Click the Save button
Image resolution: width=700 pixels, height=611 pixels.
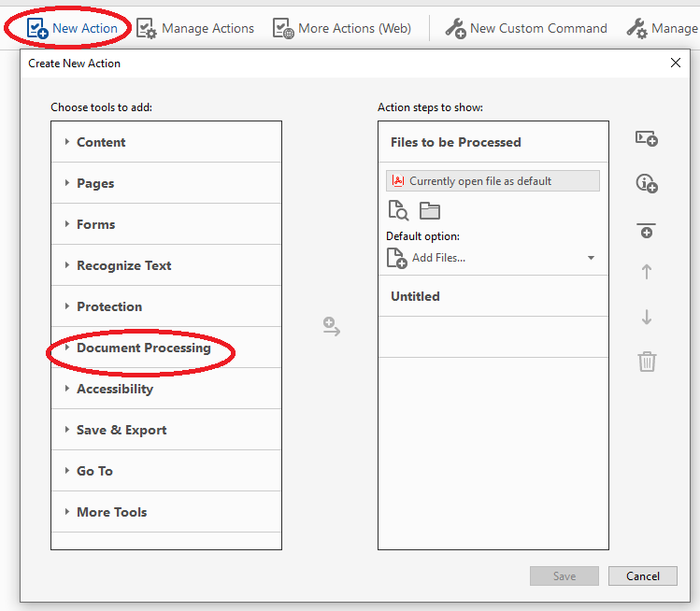[x=564, y=575]
